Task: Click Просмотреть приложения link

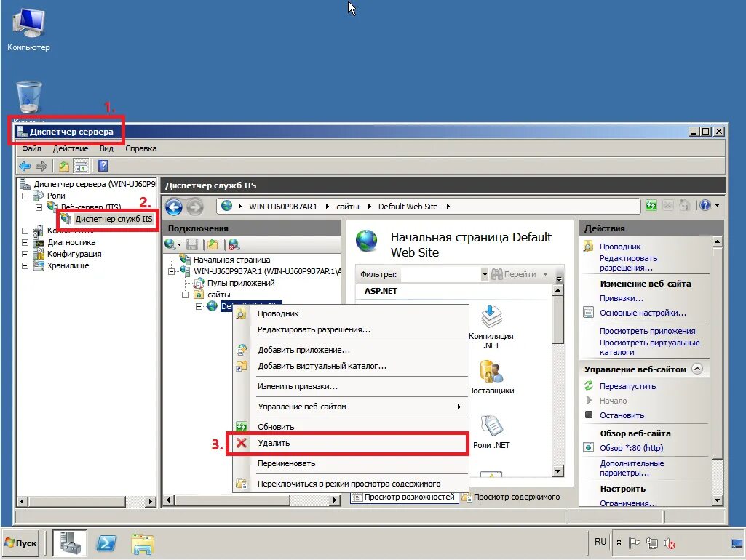Action: (647, 331)
